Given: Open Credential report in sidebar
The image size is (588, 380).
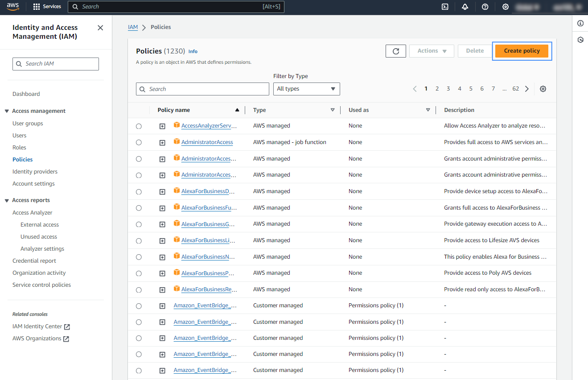Looking at the screenshot, I should click(x=34, y=260).
